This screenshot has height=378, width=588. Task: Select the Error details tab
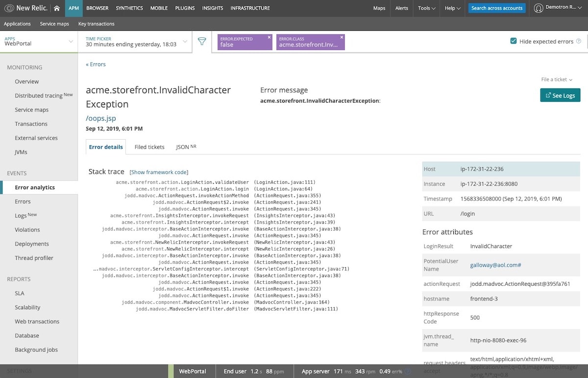[106, 147]
